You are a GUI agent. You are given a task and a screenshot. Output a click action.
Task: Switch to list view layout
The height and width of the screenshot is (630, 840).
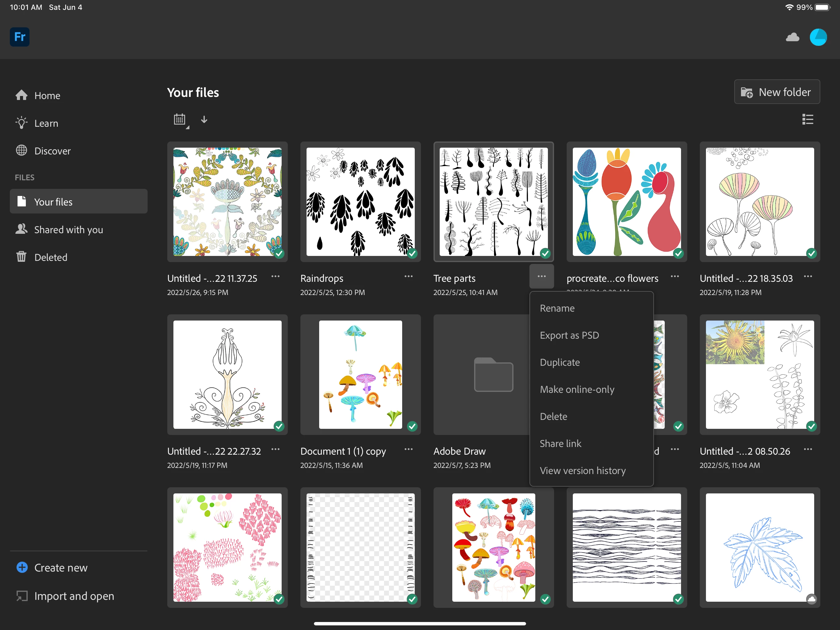tap(807, 119)
